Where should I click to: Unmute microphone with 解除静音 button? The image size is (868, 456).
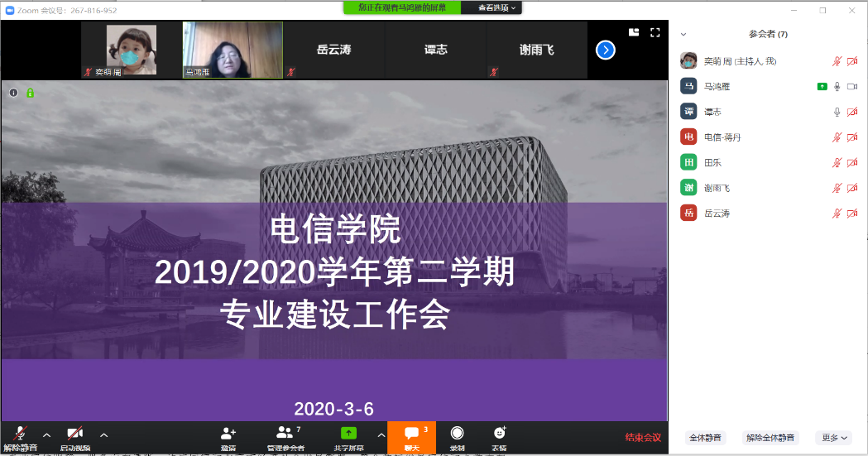pyautogui.click(x=20, y=437)
